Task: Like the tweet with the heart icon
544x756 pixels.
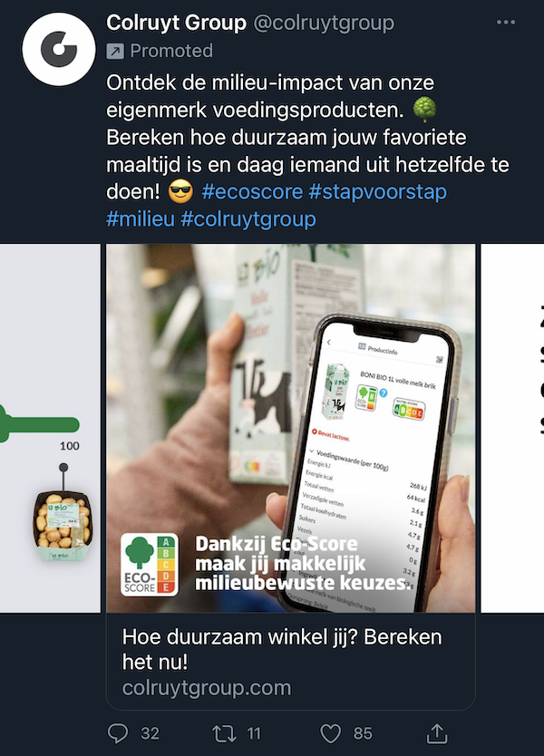Action: point(331,734)
